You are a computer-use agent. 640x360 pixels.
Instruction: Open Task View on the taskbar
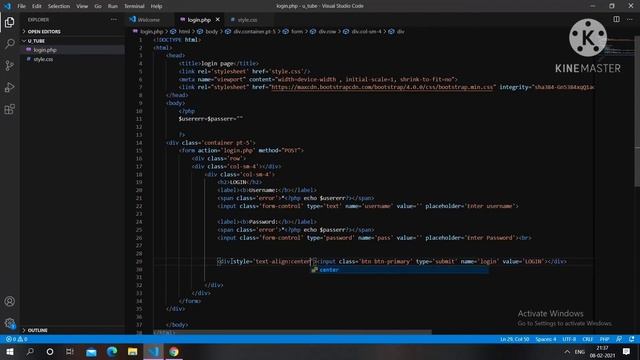pos(70,351)
